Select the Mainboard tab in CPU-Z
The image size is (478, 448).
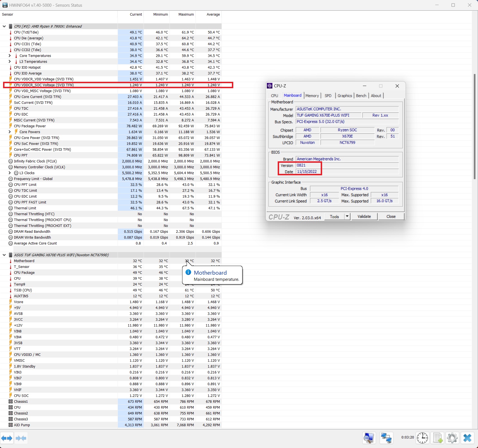click(x=292, y=95)
